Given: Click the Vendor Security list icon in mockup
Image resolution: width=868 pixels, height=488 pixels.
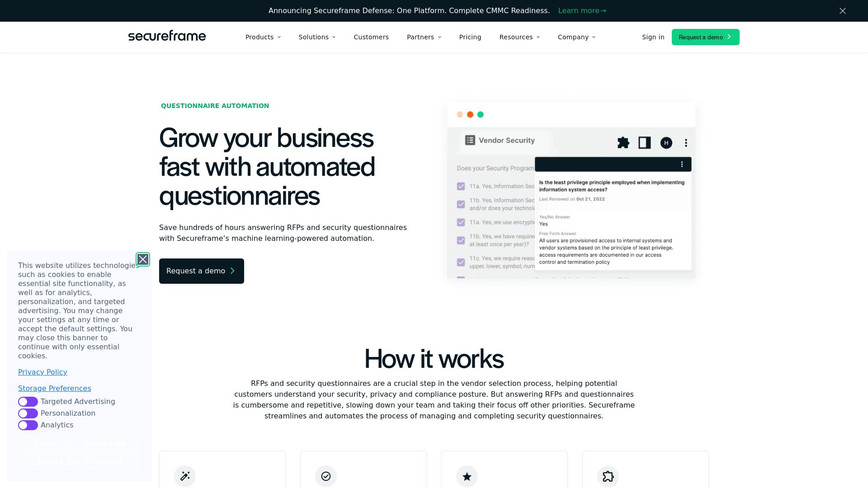Looking at the screenshot, I should tap(471, 140).
